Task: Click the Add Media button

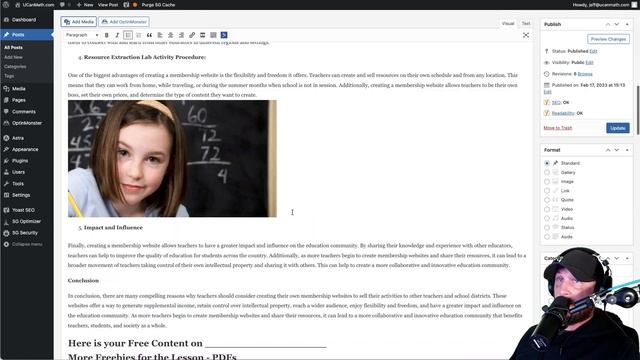Action: (x=79, y=22)
